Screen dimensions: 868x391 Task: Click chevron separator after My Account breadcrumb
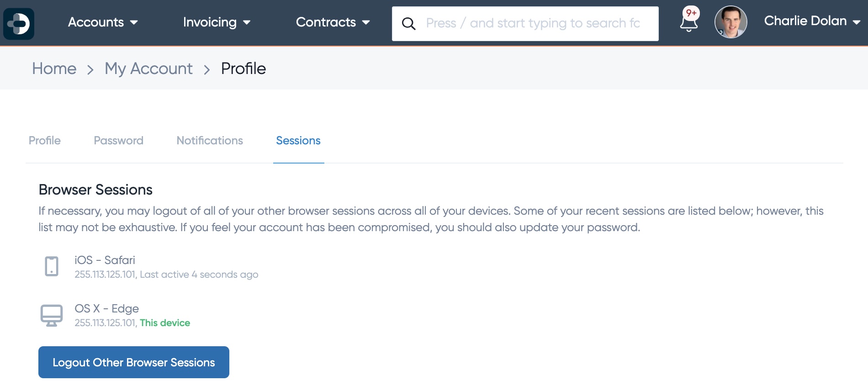click(x=207, y=69)
